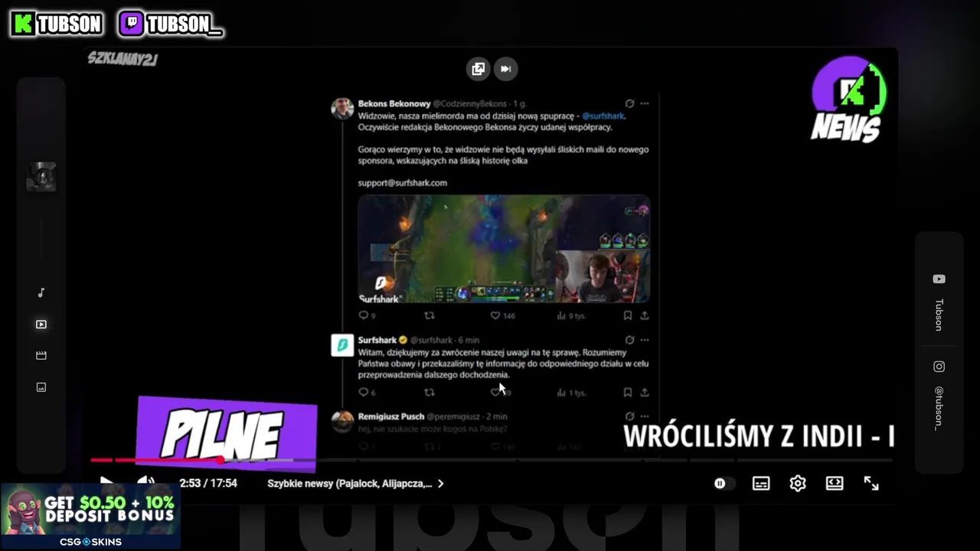
Task: Open the video settings gear
Action: click(x=798, y=484)
